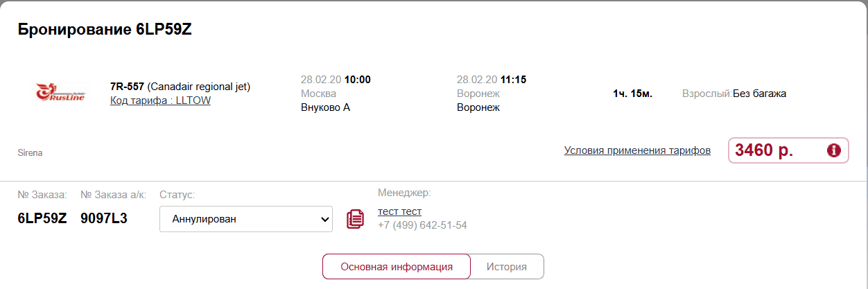Open the Статус dropdown showing Аннулирован
Screen dimensions: 868x289
[x=246, y=219]
